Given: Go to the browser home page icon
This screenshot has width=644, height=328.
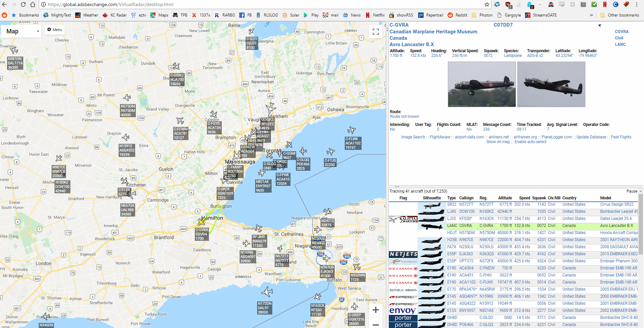Looking at the screenshot, I should tap(33, 5).
